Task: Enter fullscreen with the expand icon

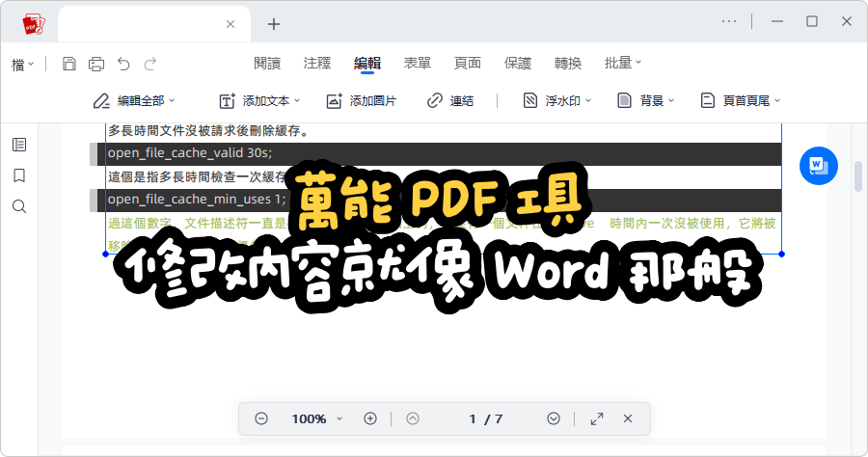Action: pos(597,418)
